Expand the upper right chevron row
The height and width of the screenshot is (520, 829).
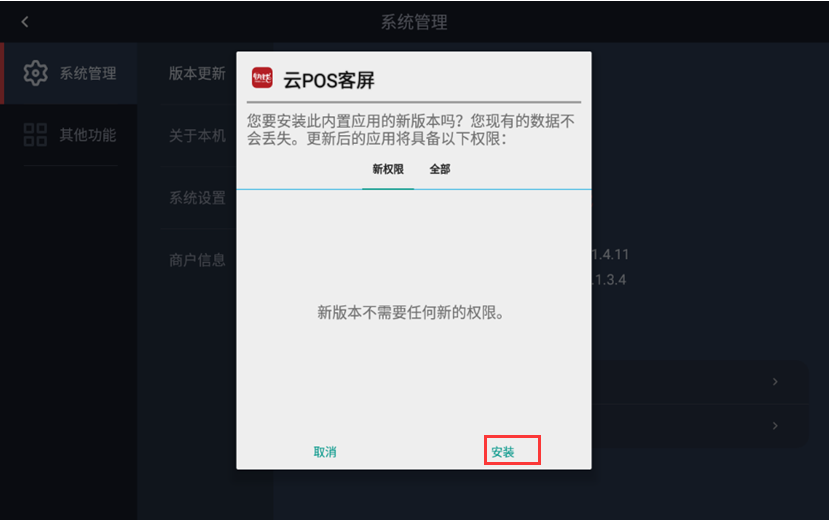click(x=775, y=382)
